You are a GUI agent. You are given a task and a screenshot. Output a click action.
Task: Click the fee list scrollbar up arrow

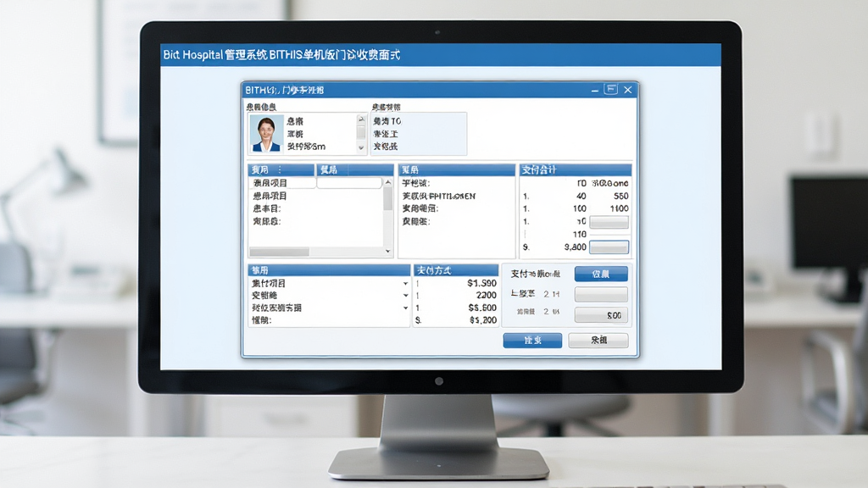coord(388,183)
